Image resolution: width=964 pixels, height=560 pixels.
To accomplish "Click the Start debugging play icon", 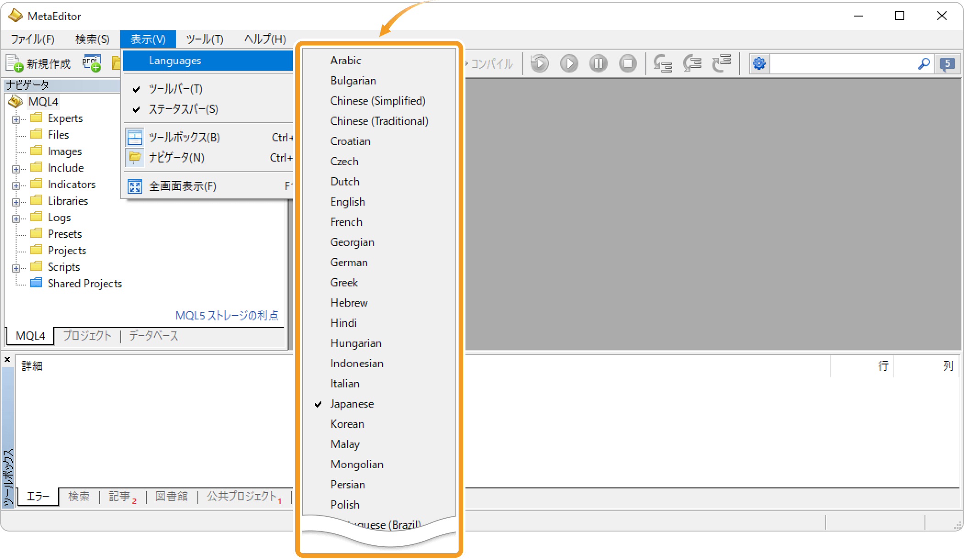I will click(569, 63).
